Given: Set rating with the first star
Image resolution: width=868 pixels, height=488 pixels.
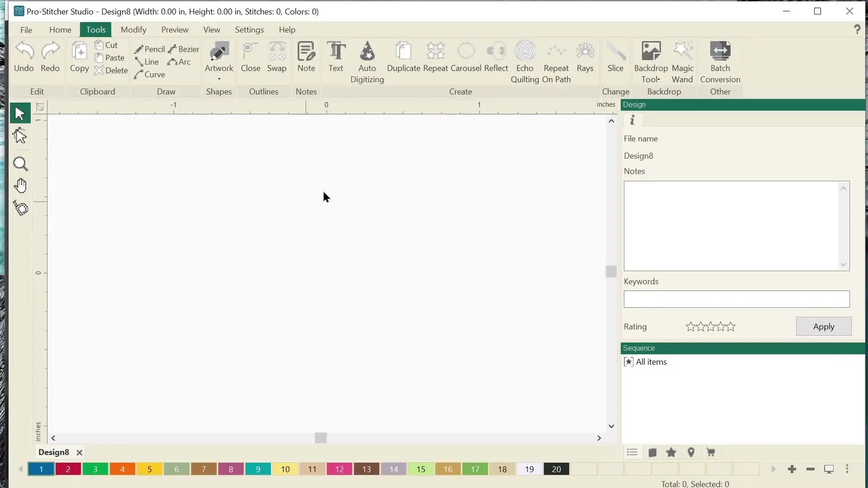Looking at the screenshot, I should click(690, 327).
